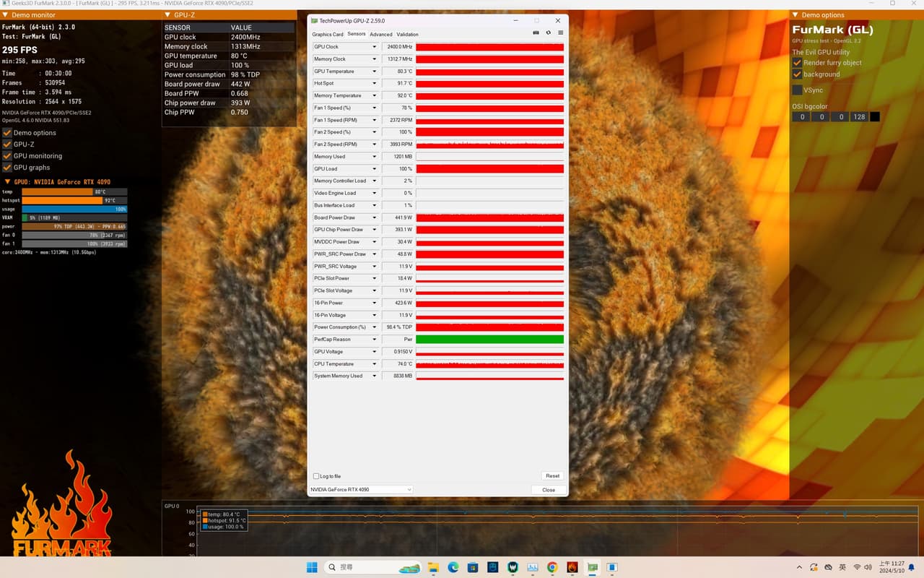Viewport: 924px width, 578px height.
Task: Uncheck Demo options in Demo monitor
Action: [7, 133]
